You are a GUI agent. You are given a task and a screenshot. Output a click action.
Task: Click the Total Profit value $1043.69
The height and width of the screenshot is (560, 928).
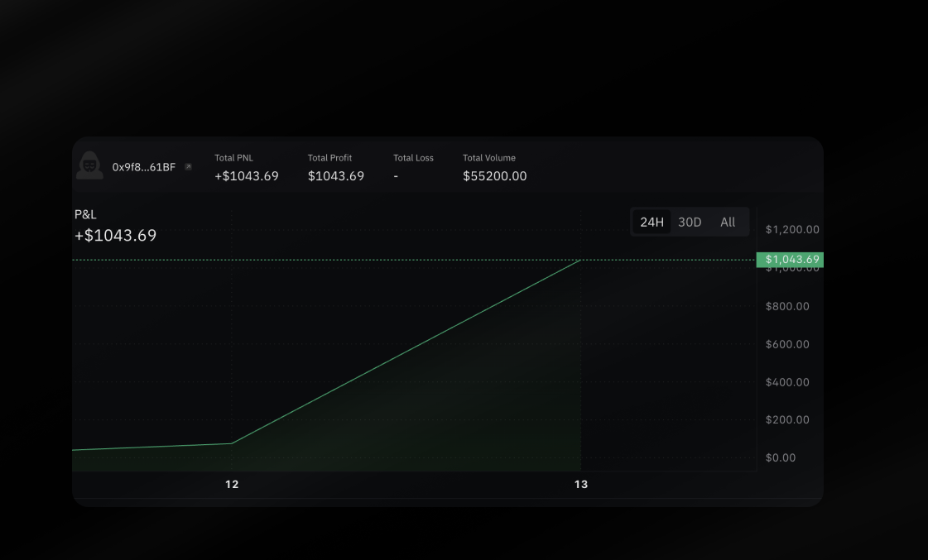[x=335, y=175]
